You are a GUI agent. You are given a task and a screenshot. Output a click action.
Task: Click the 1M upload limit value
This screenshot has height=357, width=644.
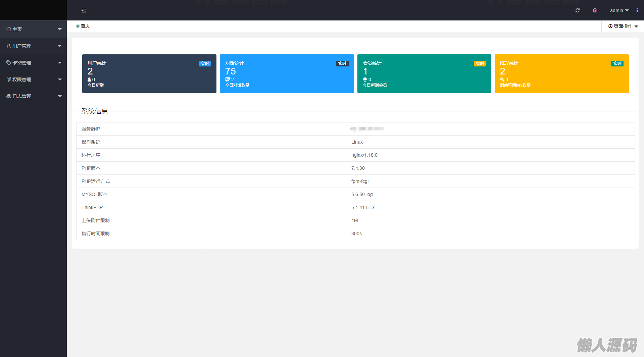355,220
